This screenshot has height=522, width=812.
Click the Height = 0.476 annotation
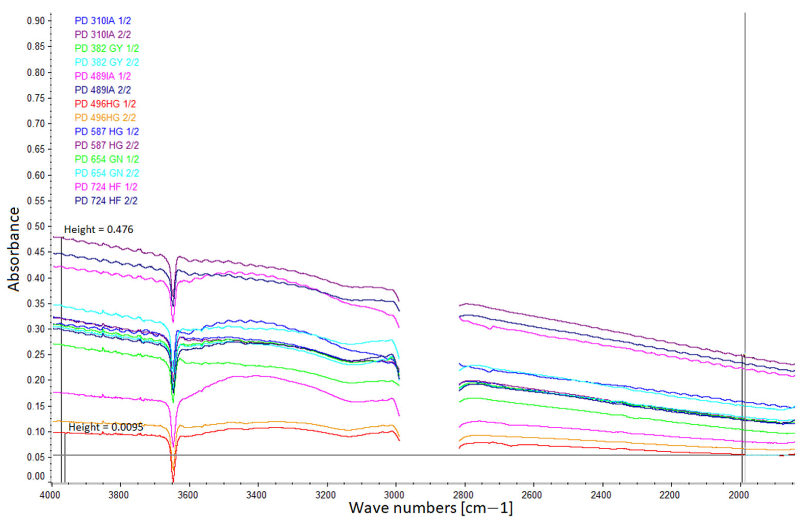pos(99,230)
